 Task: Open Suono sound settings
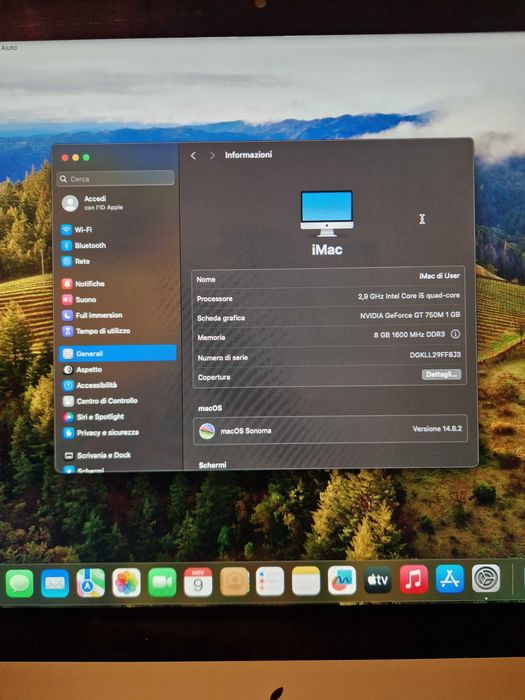[x=79, y=300]
